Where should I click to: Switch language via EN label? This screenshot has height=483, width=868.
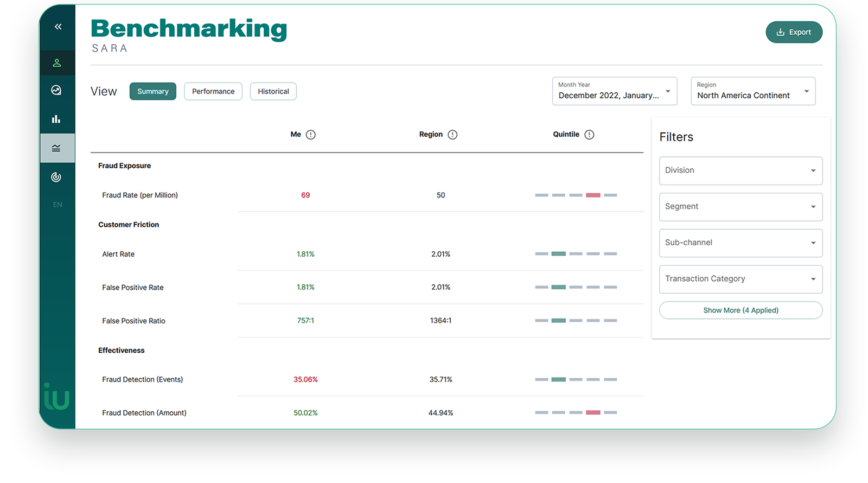click(x=58, y=205)
